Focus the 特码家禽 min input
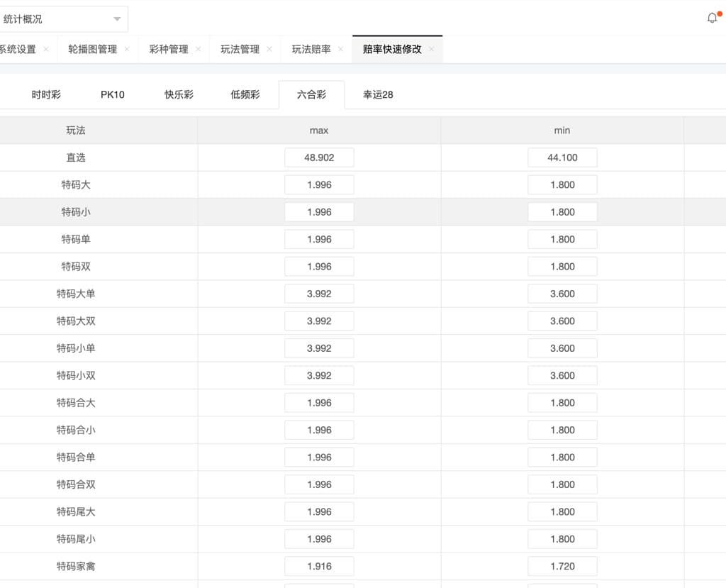 pyautogui.click(x=562, y=566)
